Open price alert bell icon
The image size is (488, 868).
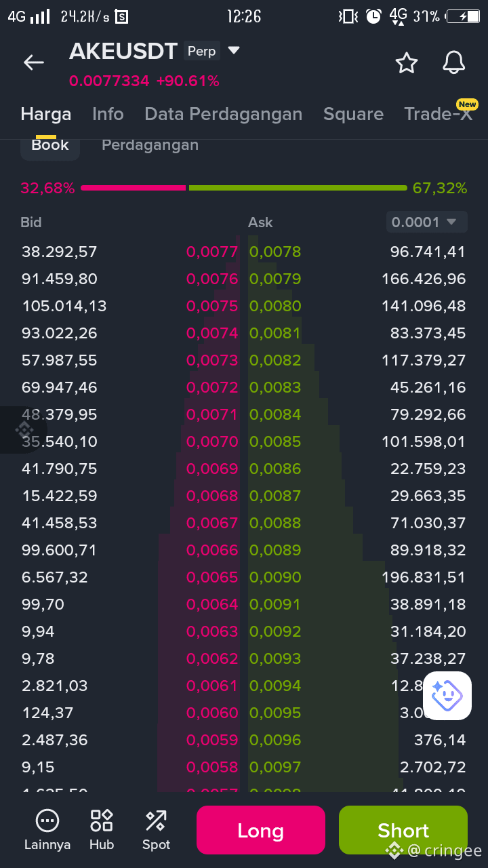pos(454,62)
